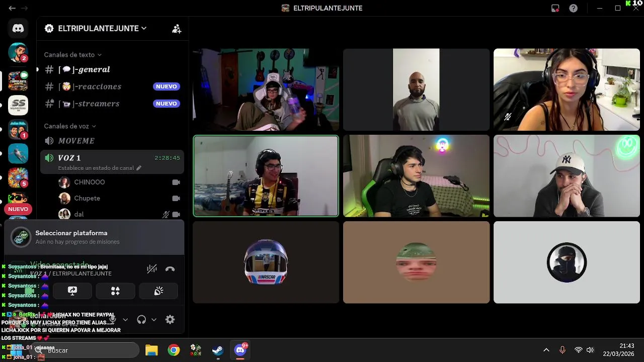Viewport: 644px width, 362px height.
Task: Toggle deafen headphones icon
Action: pos(141,319)
